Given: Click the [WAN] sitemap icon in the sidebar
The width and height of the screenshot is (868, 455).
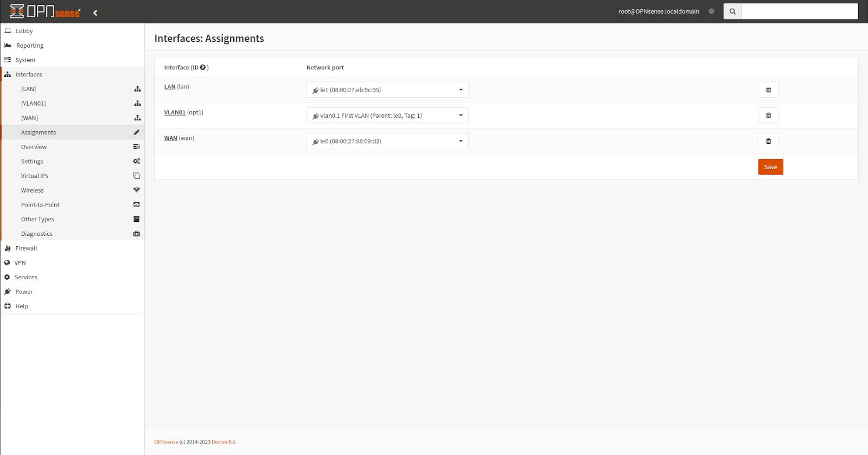Looking at the screenshot, I should 137,118.
